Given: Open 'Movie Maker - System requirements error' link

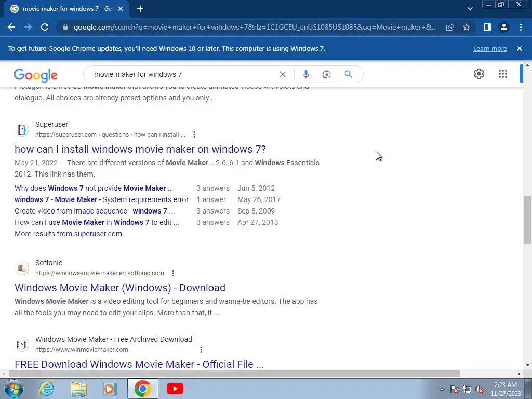Looking at the screenshot, I should [x=101, y=200].
